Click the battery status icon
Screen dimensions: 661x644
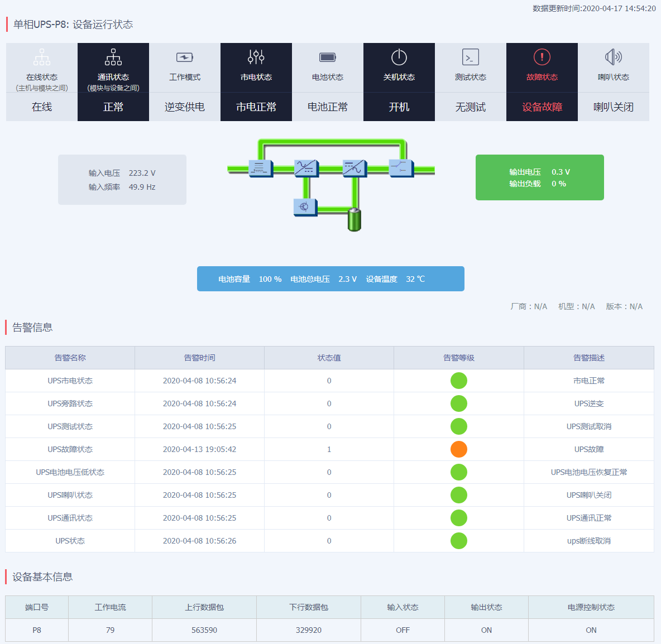pos(328,57)
